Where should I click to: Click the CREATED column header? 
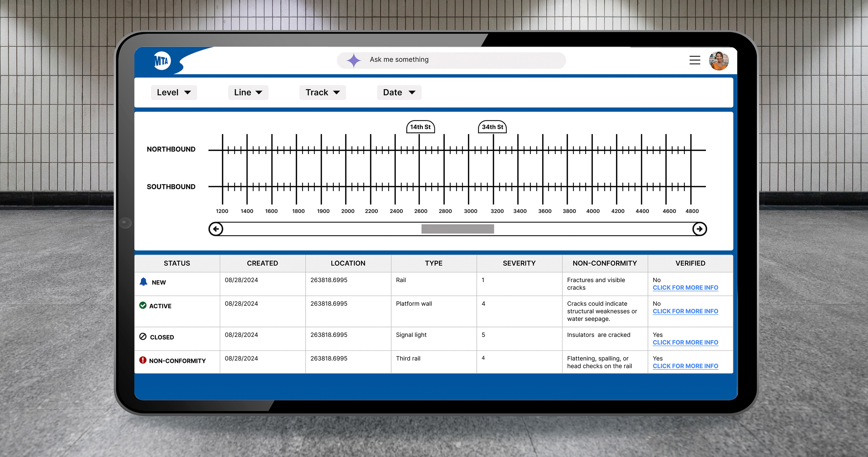[x=262, y=263]
